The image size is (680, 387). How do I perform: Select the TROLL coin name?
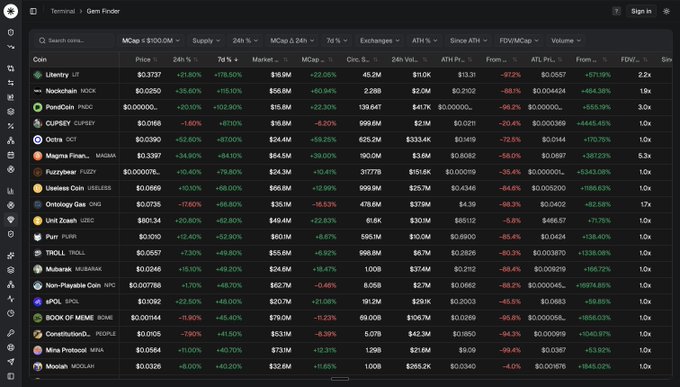pyautogui.click(x=55, y=253)
